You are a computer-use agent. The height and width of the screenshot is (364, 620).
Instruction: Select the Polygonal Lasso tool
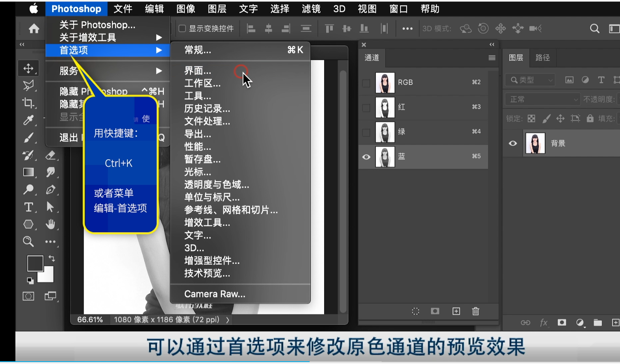pos(28,85)
